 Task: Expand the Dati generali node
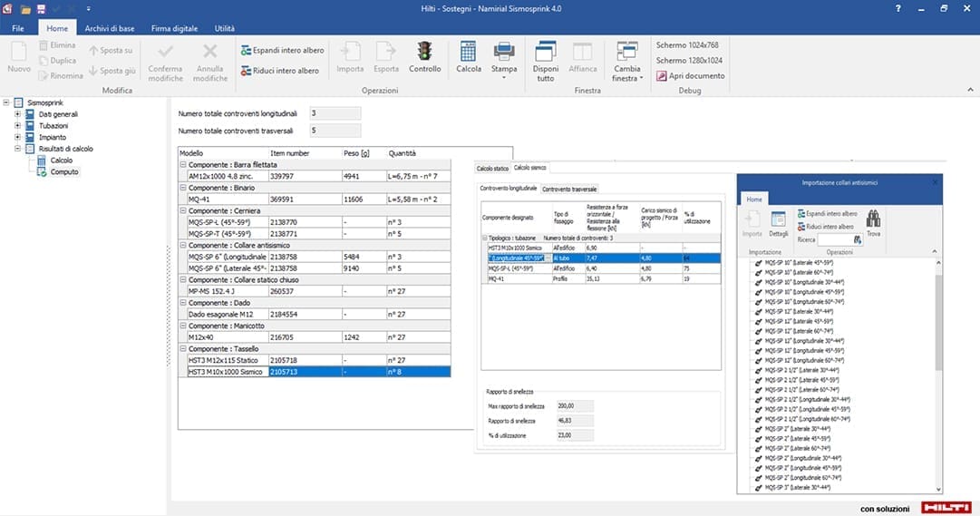(17, 114)
